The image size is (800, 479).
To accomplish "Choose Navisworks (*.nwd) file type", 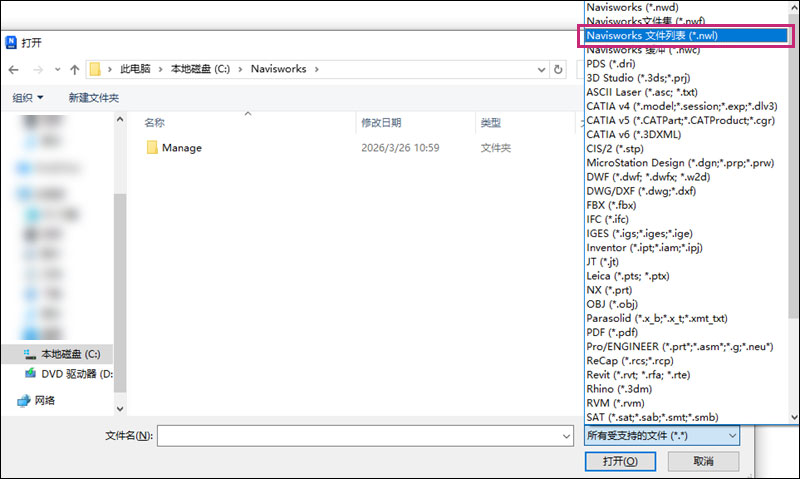I will (x=633, y=7).
